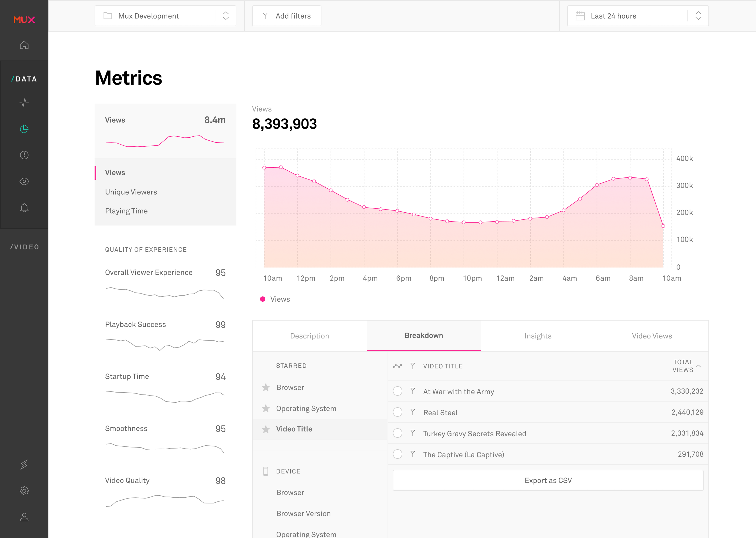Click the Device phone icon
This screenshot has width=756, height=538.
pyautogui.click(x=265, y=471)
